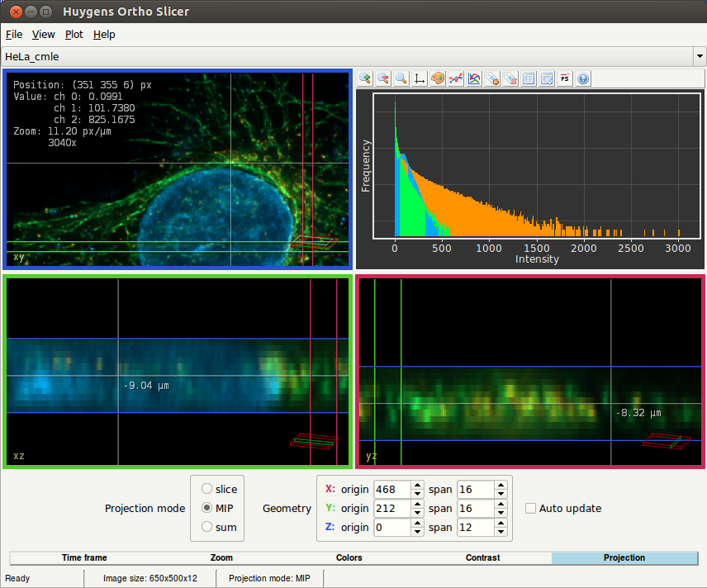The image size is (707, 588).
Task: Increase the X origin value
Action: 417,486
